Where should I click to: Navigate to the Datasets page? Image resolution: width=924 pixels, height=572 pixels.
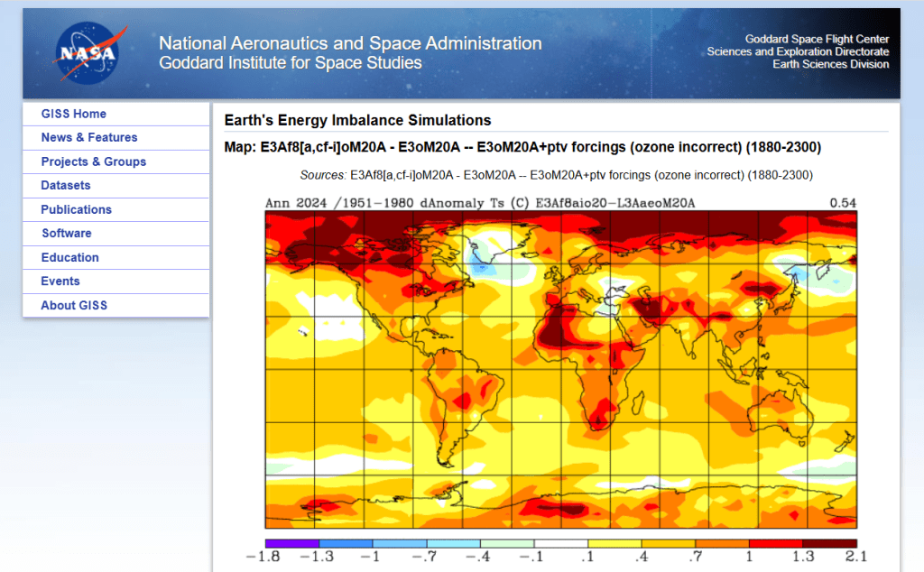coord(65,185)
